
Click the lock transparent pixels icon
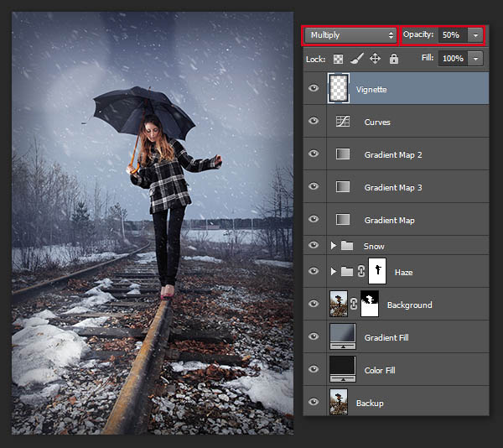click(x=339, y=59)
